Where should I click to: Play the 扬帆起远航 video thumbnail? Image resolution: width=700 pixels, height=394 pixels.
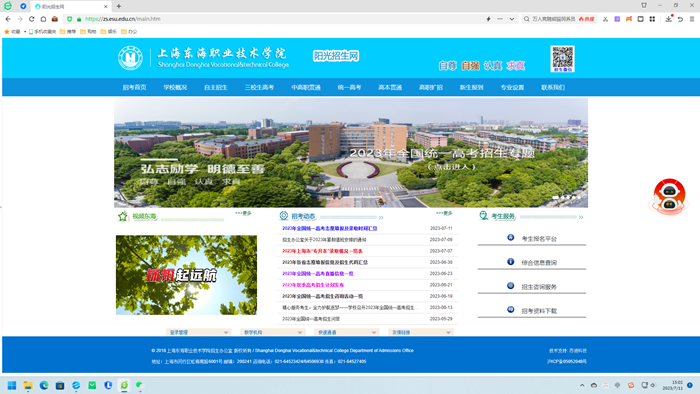coord(186,275)
